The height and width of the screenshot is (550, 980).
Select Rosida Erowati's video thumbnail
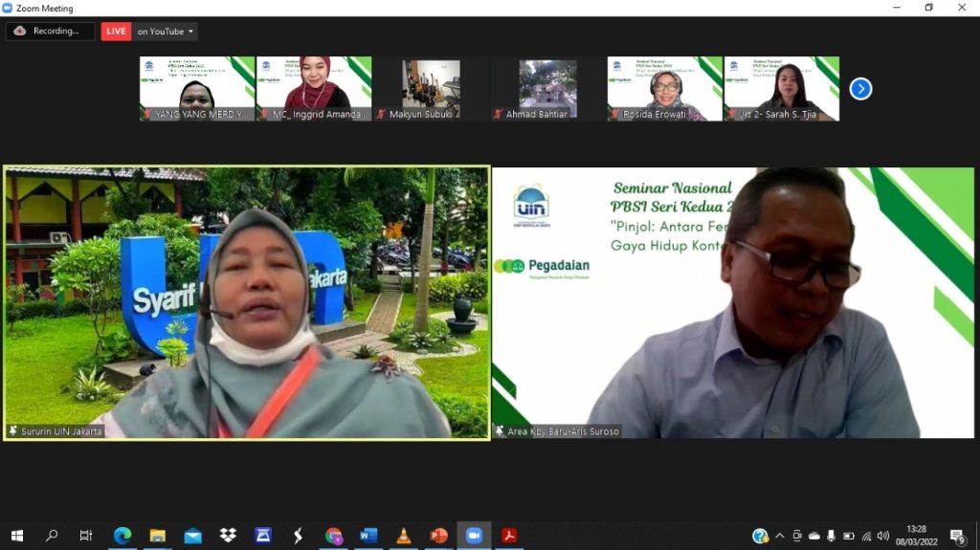[664, 88]
